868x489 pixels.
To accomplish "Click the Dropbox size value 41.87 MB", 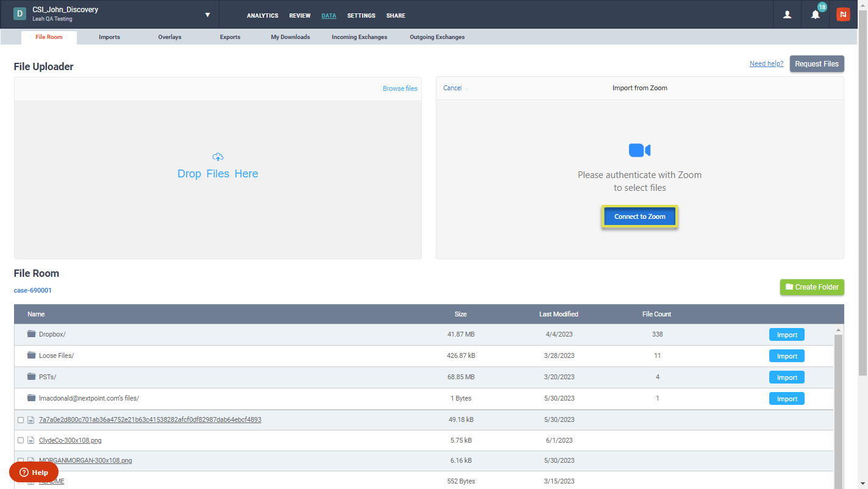I will click(461, 334).
